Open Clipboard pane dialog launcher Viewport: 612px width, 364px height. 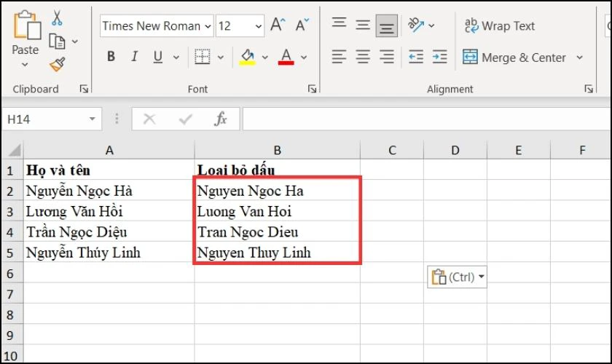point(84,89)
